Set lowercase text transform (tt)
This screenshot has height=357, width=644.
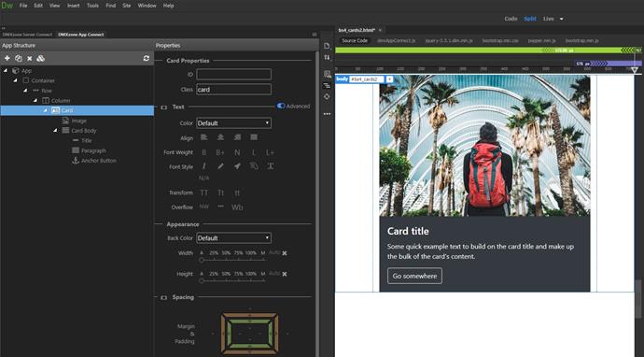tap(237, 193)
